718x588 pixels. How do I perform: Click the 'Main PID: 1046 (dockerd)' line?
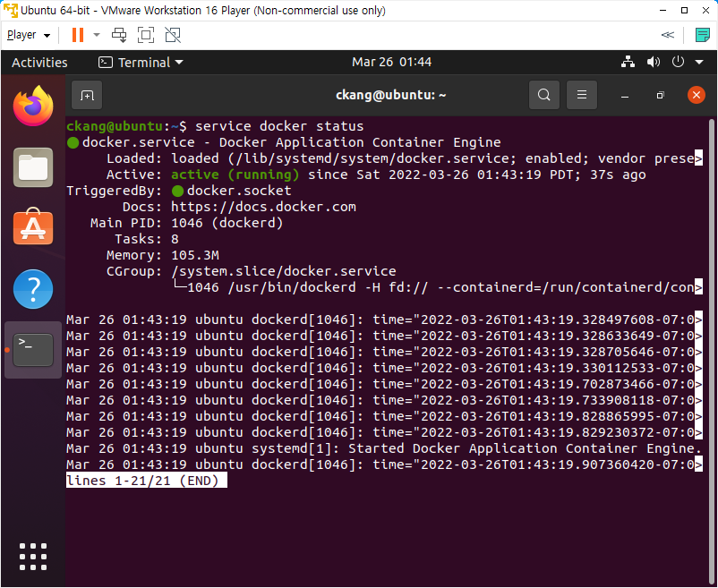pyautogui.click(x=186, y=223)
